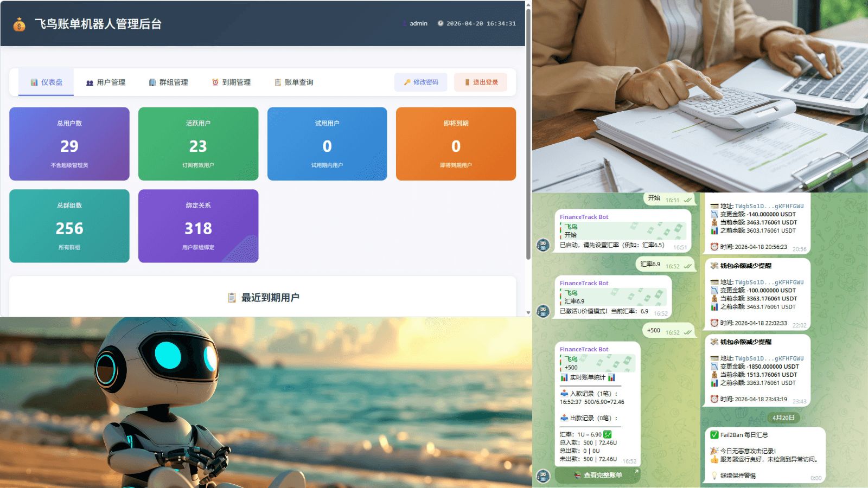The width and height of the screenshot is (868, 488).
Task: Click the bar chart icon before 实时账单统计
Action: tap(564, 377)
